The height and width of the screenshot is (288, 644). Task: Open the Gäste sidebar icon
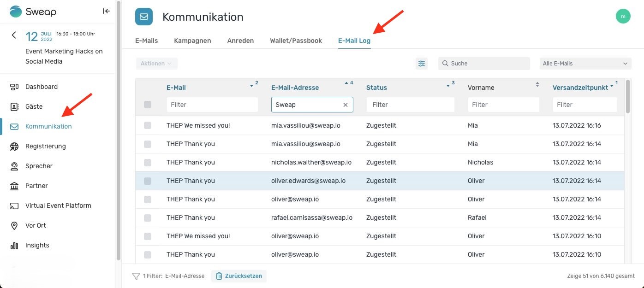[x=15, y=106]
